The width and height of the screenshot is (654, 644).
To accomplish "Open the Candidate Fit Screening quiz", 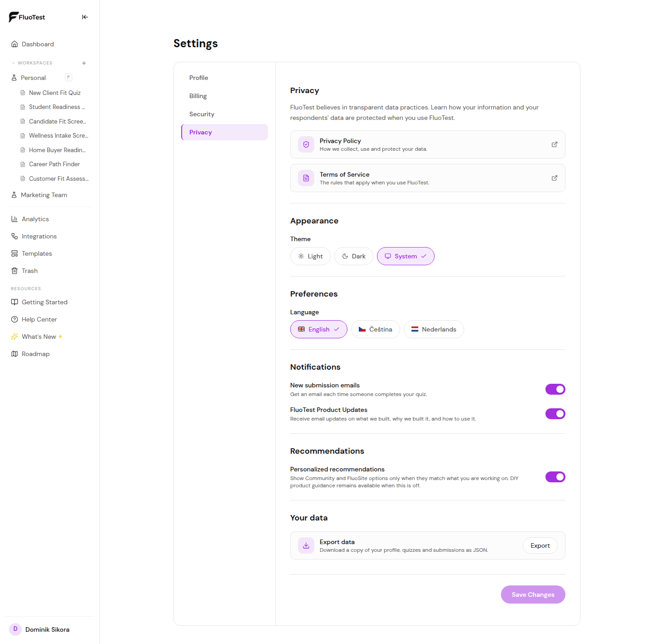I will click(x=54, y=121).
